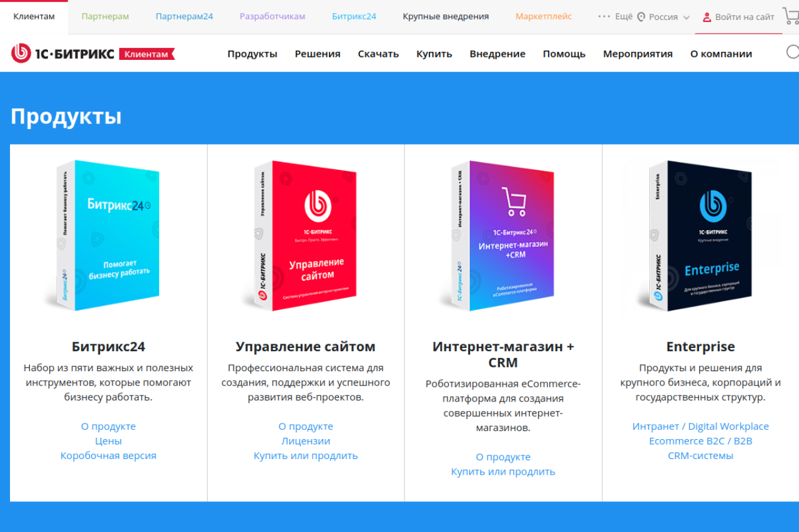Click the 1C-Bitrix logo icon
The width and height of the screenshot is (799, 532).
point(21,54)
